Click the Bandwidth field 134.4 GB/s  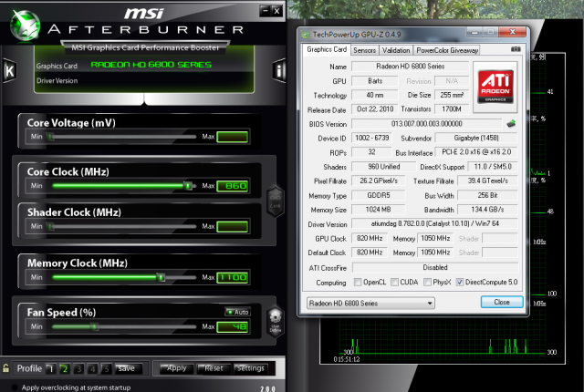(487, 210)
